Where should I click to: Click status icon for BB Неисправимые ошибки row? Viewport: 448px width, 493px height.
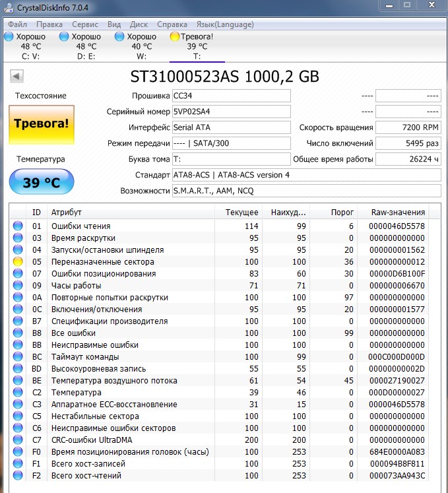click(x=18, y=345)
